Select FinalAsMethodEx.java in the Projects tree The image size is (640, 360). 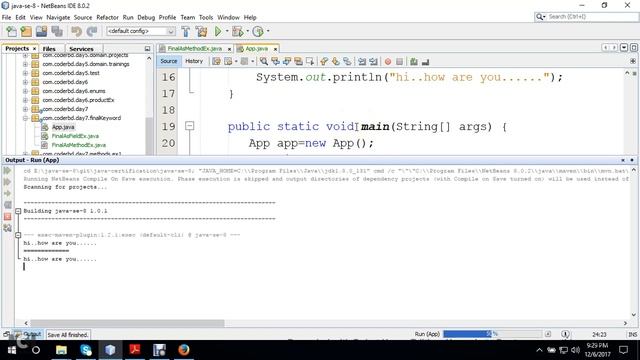[79, 145]
